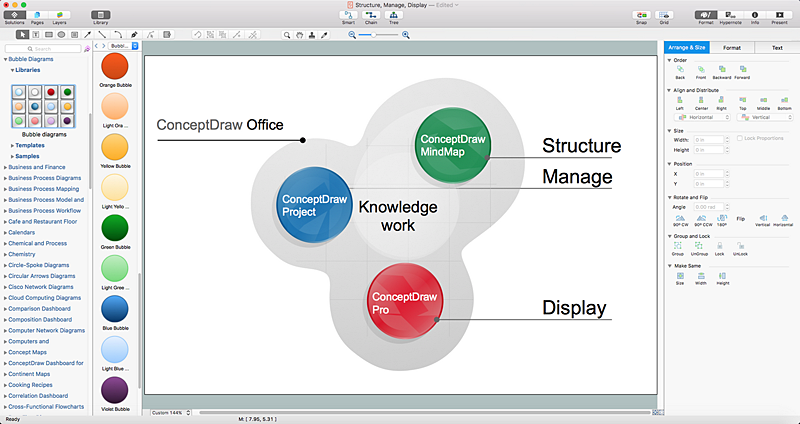The width and height of the screenshot is (800, 424).
Task: Open Business and Finance solutions
Action: click(37, 167)
